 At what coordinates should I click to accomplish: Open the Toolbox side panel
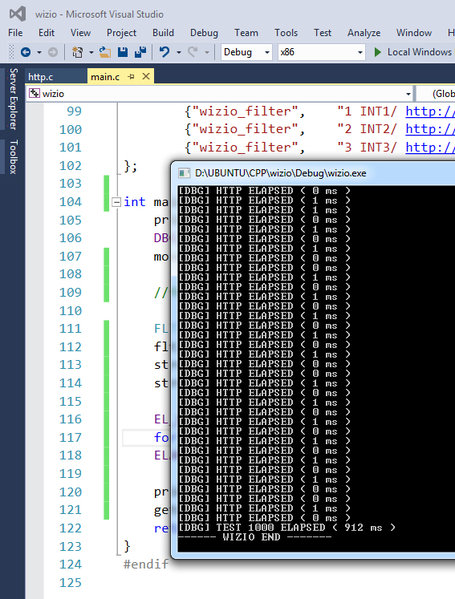pos(13,157)
